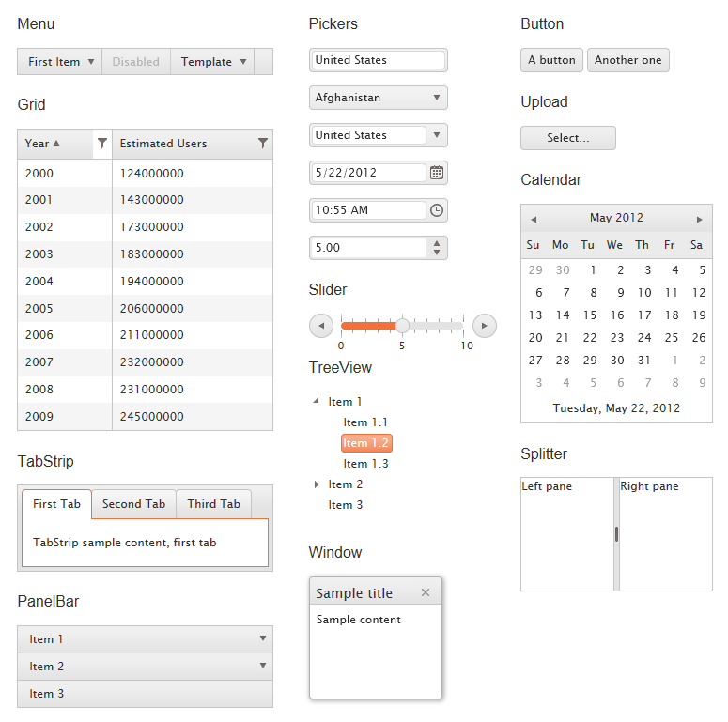The height and width of the screenshot is (722, 728).
Task: Click the 5/22/2012 date input field
Action: tap(369, 173)
